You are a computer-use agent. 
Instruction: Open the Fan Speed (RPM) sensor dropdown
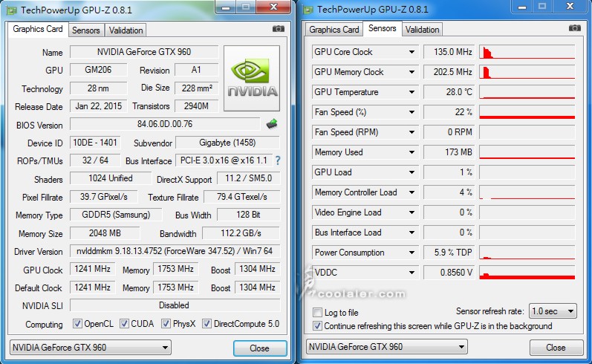[x=412, y=132]
